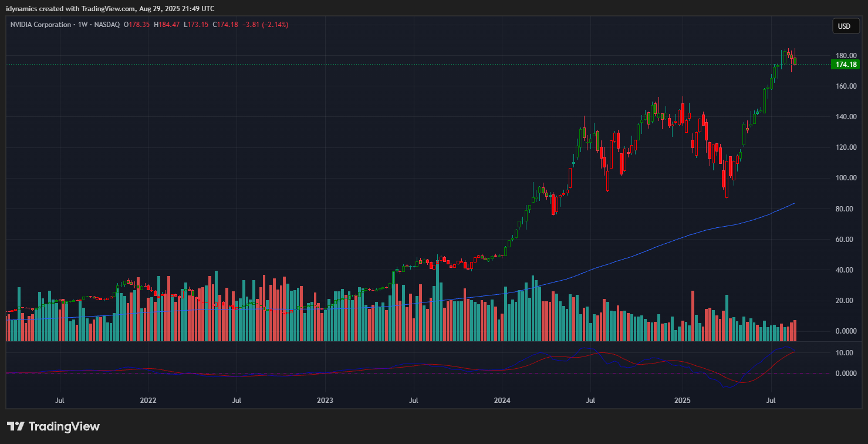The width and height of the screenshot is (868, 444).
Task: Click the TradingView logo at bottom
Action: [x=53, y=426]
